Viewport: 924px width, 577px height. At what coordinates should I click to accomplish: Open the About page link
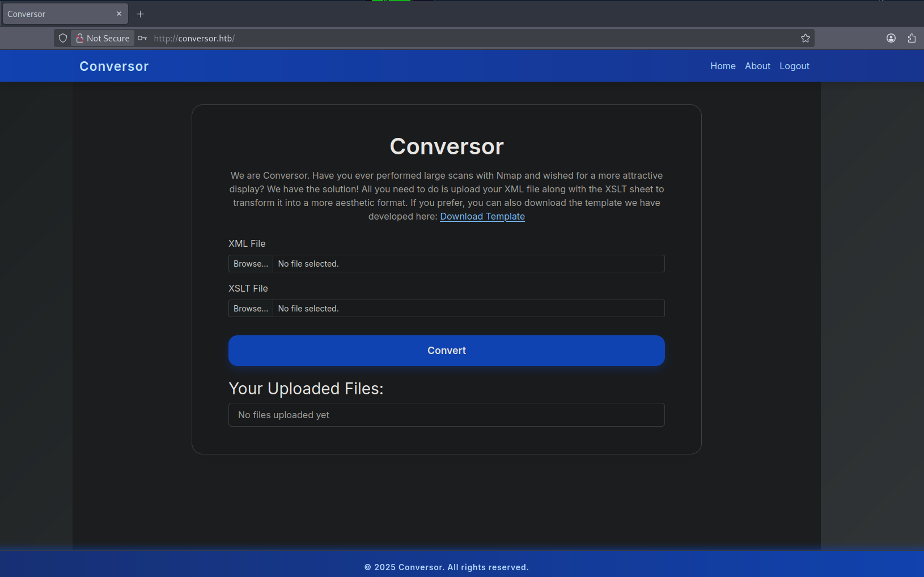[x=757, y=66]
